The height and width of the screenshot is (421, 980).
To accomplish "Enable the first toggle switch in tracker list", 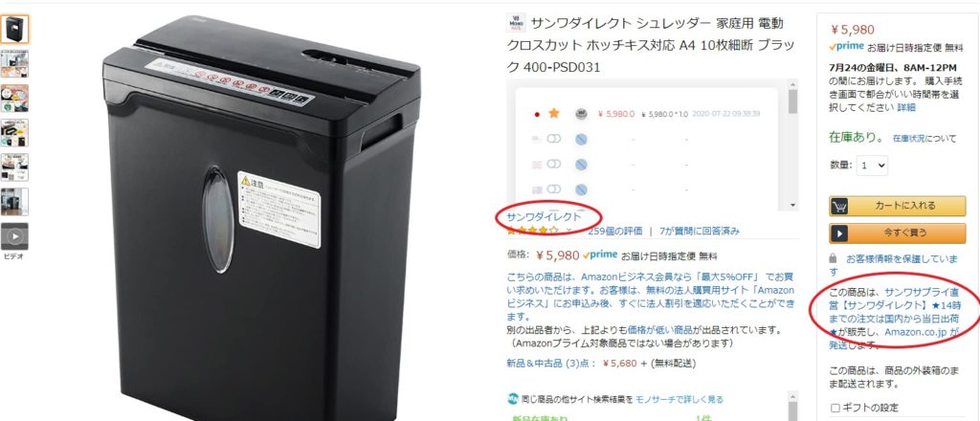I will pyautogui.click(x=554, y=140).
